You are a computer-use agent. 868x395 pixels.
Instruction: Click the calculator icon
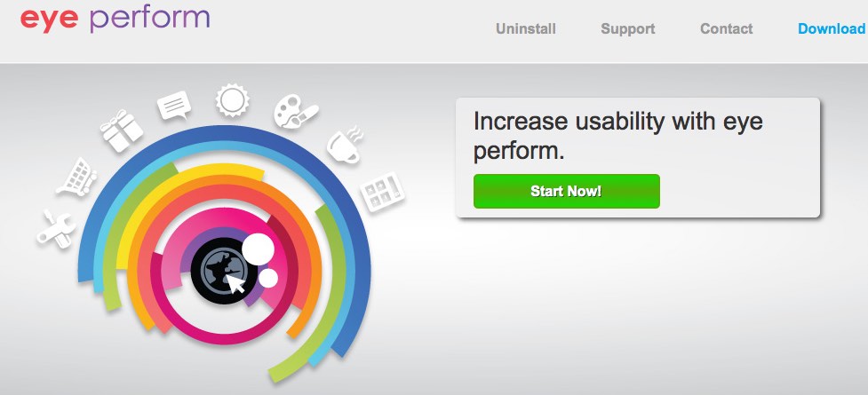[x=383, y=192]
